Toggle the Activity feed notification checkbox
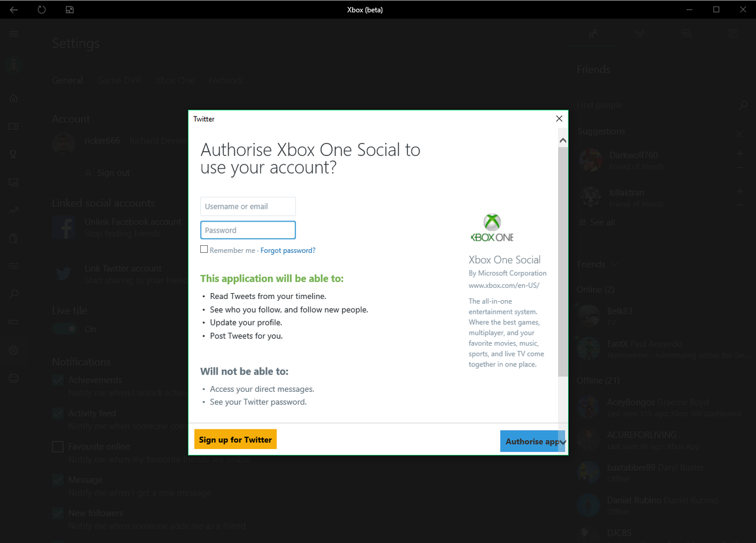The width and height of the screenshot is (756, 543). tap(57, 414)
